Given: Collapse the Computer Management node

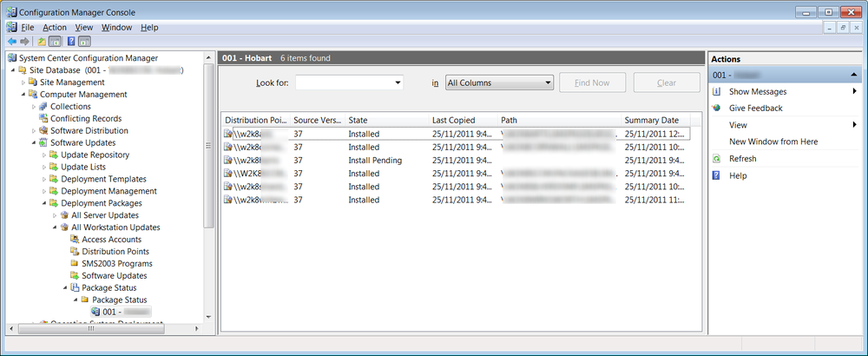Looking at the screenshot, I should click(23, 95).
